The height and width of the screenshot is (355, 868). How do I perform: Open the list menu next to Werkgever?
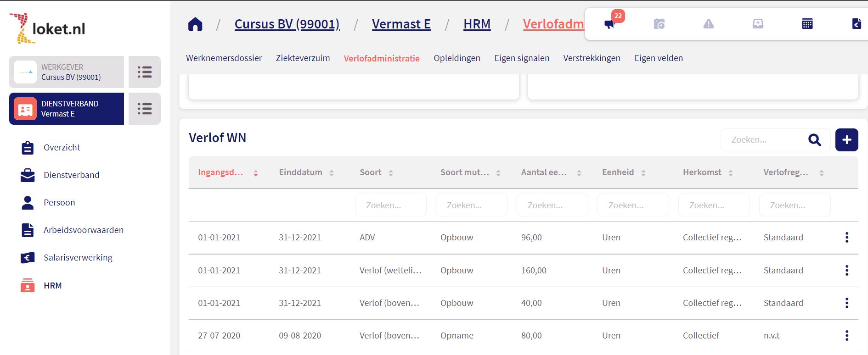(144, 72)
